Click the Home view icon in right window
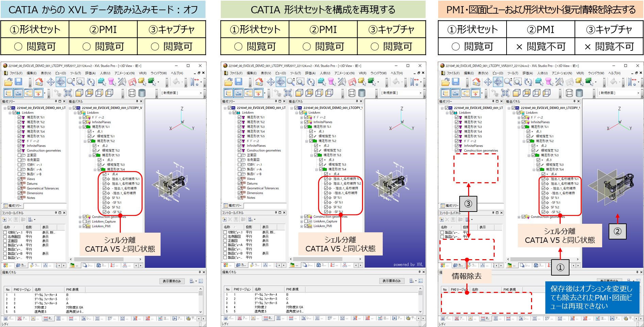 (476, 82)
